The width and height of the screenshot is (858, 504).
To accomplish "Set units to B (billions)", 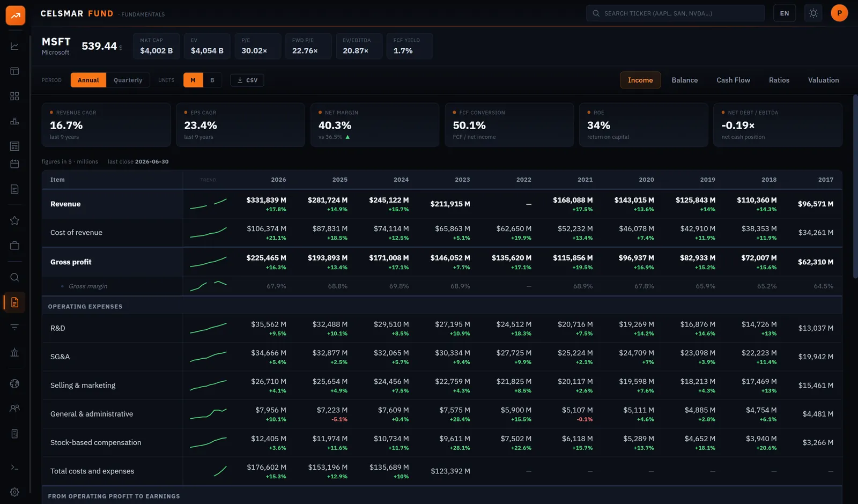I will pos(212,80).
